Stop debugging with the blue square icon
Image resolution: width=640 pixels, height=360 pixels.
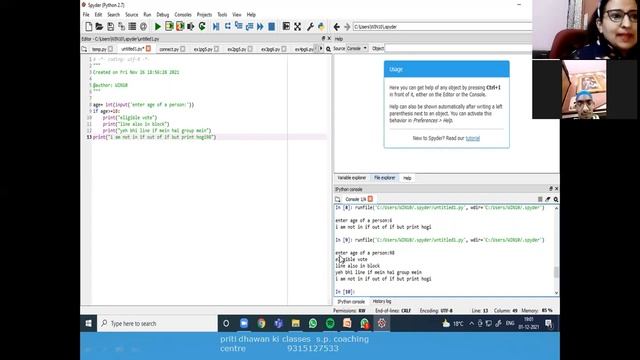coord(271,27)
